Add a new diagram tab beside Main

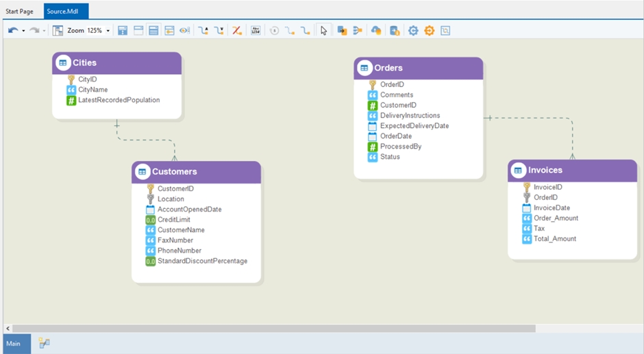pos(44,343)
